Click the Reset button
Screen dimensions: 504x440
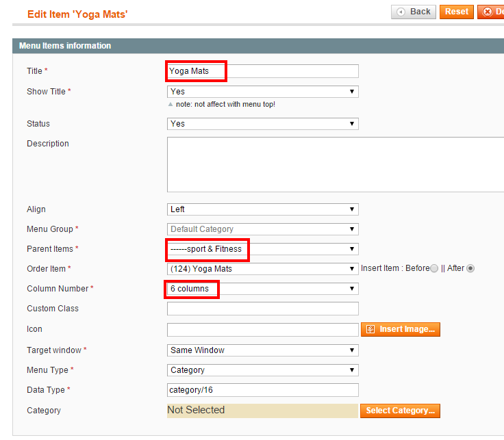pos(457,12)
